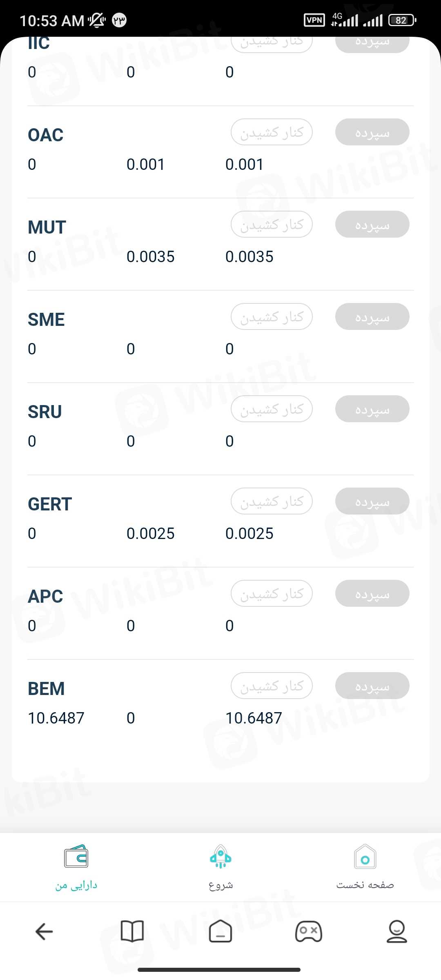
Task: Tap the VPN status indicator
Action: tap(314, 20)
